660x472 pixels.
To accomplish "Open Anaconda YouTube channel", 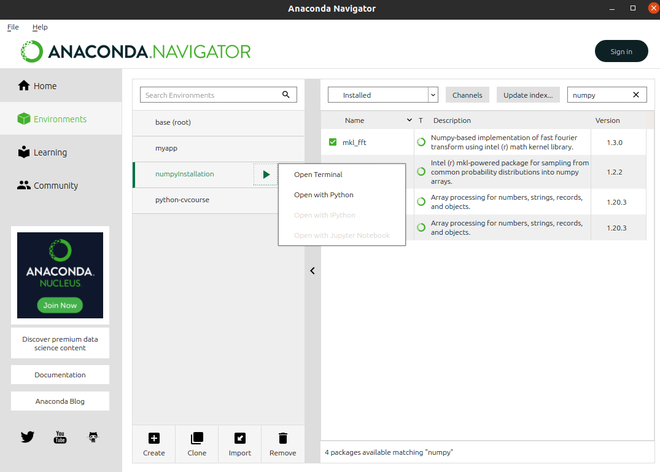I will point(60,437).
